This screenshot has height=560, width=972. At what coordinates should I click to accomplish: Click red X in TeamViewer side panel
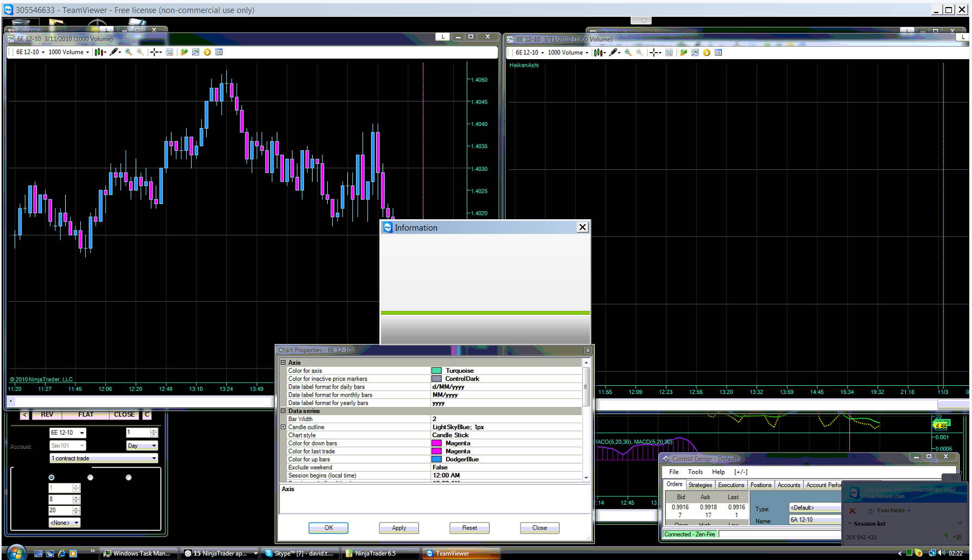[852, 511]
